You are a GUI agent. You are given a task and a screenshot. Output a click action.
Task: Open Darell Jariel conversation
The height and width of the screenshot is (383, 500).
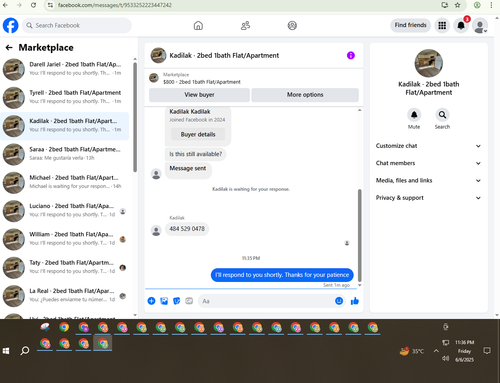click(x=65, y=69)
